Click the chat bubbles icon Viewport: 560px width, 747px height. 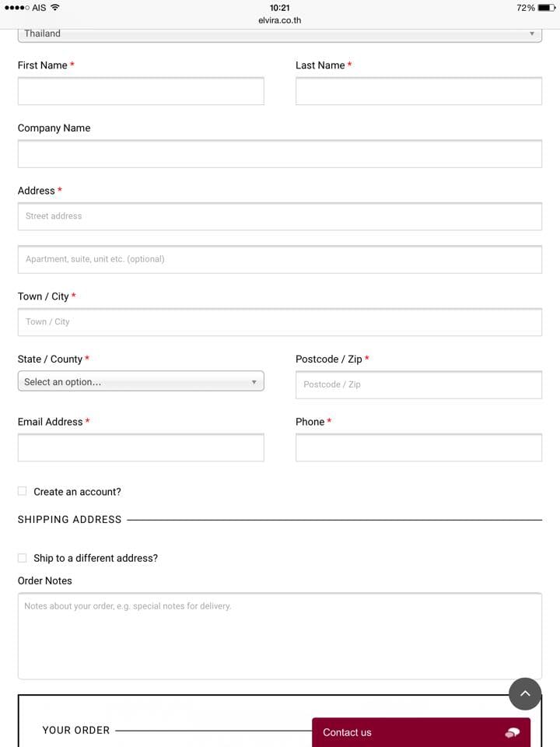[512, 732]
